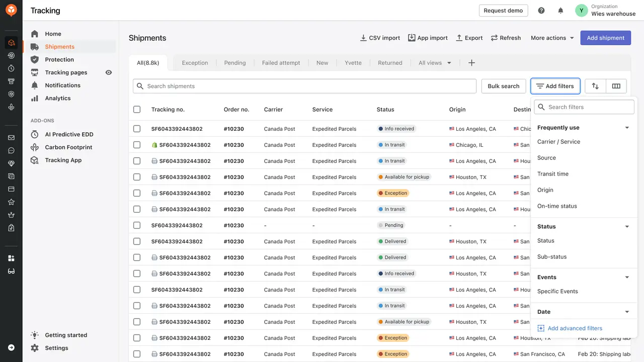Switch to the Exception tab
This screenshot has height=362, width=644.
(x=195, y=63)
